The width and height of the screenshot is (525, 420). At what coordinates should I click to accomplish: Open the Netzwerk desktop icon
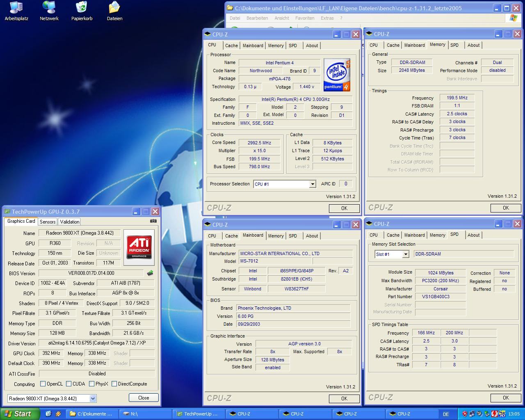point(49,11)
